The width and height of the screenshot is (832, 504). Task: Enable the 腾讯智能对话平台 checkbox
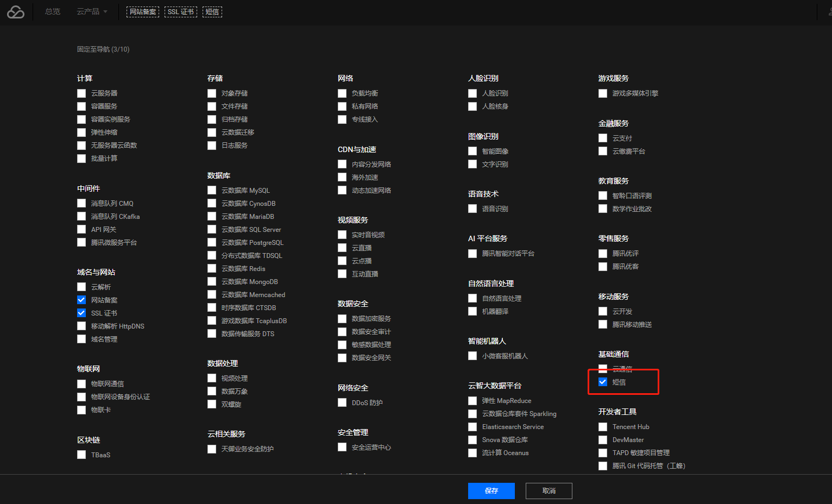click(x=472, y=254)
